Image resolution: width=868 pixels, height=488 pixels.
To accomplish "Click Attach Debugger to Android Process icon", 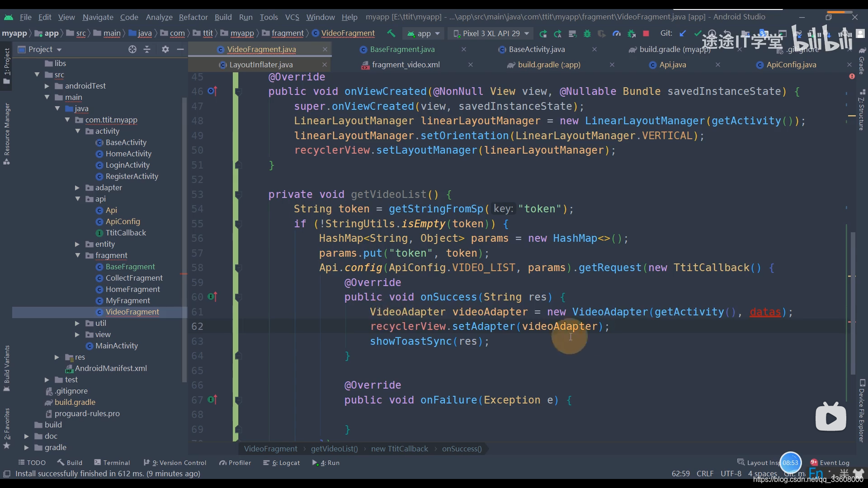I will tap(632, 33).
